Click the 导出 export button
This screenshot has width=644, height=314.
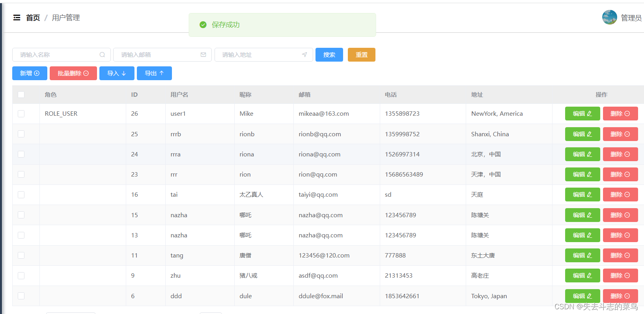pos(154,73)
